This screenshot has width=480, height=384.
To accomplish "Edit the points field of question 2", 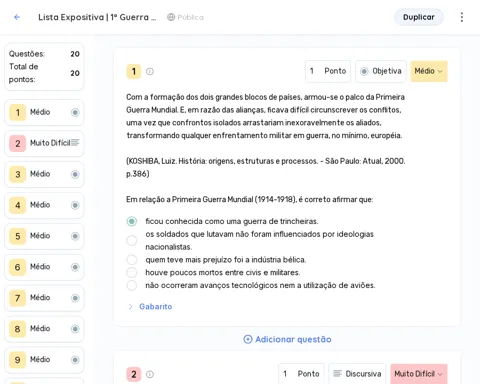I will [x=301, y=374].
